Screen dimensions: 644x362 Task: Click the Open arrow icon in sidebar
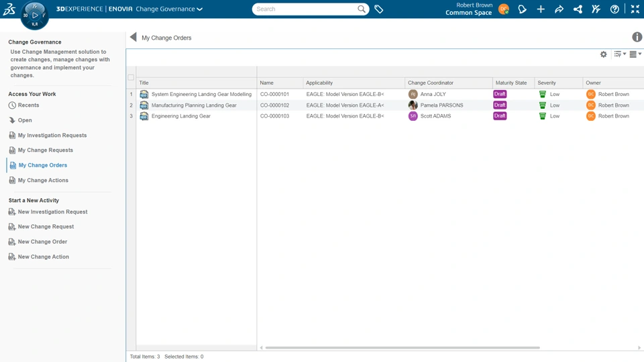pyautogui.click(x=12, y=120)
